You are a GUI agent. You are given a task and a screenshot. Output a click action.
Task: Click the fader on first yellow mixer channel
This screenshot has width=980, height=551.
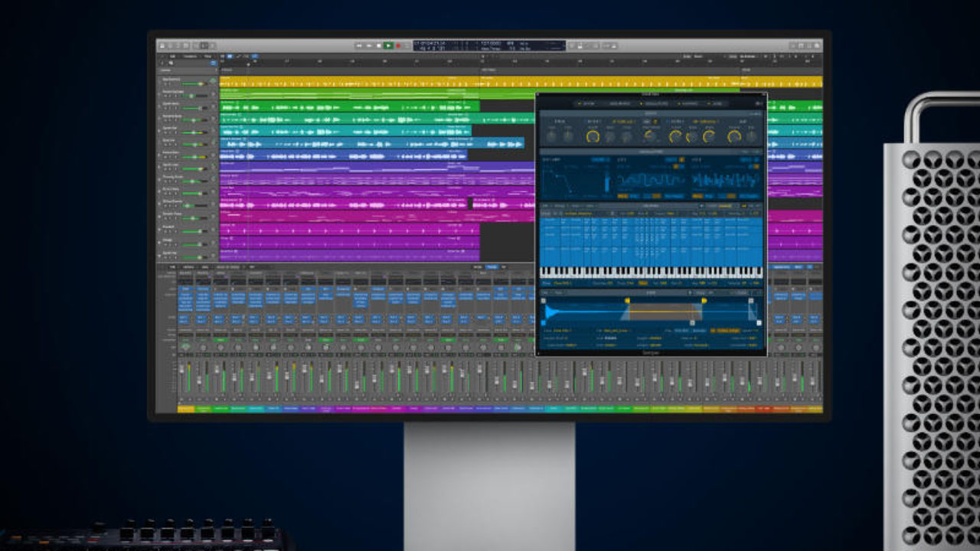coord(181,370)
